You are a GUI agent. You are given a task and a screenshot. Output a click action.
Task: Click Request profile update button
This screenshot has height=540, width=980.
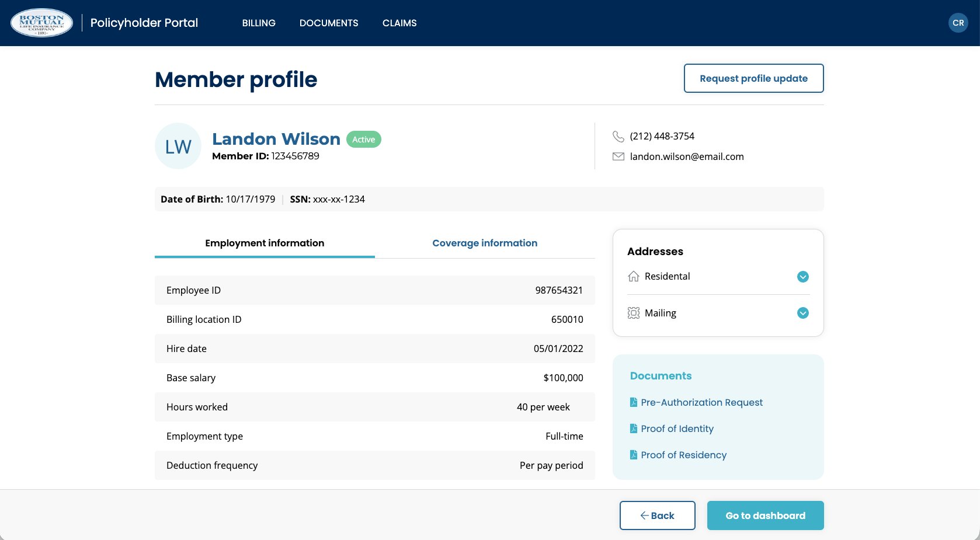(753, 78)
